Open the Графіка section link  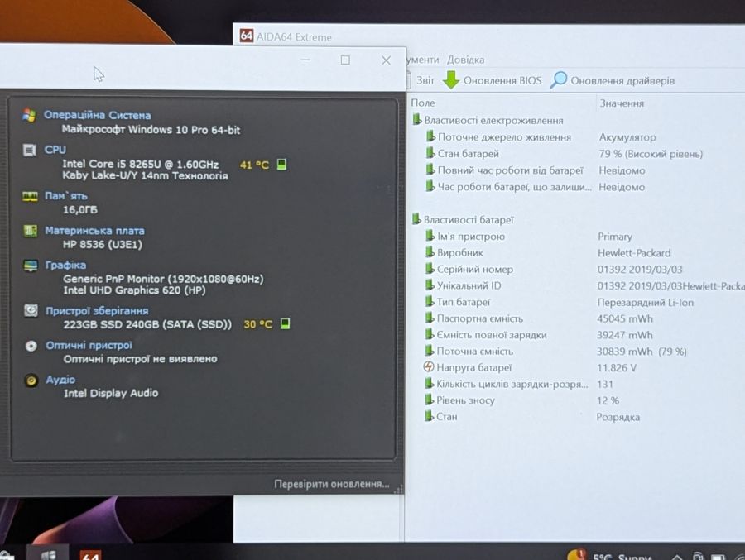(x=65, y=265)
